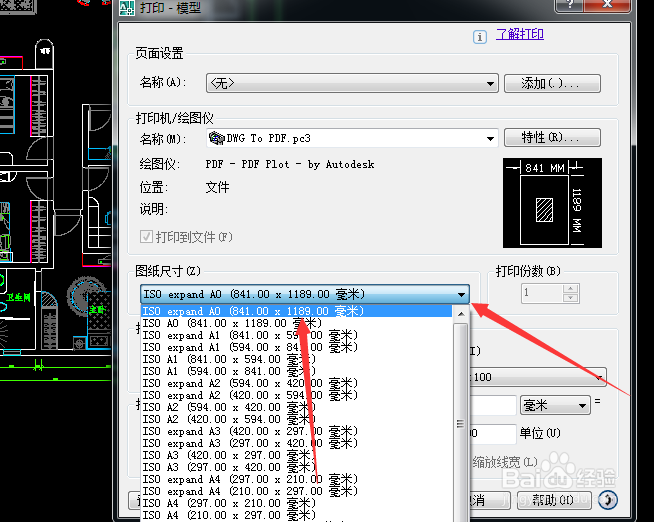
Task: Click the scale input field left of 毫米
Action: (493, 405)
